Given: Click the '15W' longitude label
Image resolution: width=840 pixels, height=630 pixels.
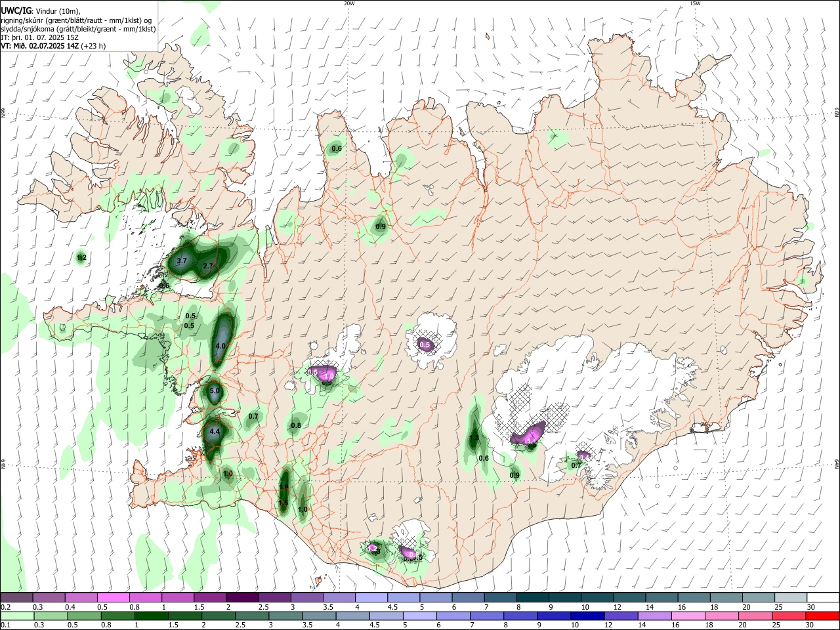Looking at the screenshot, I should (696, 3).
